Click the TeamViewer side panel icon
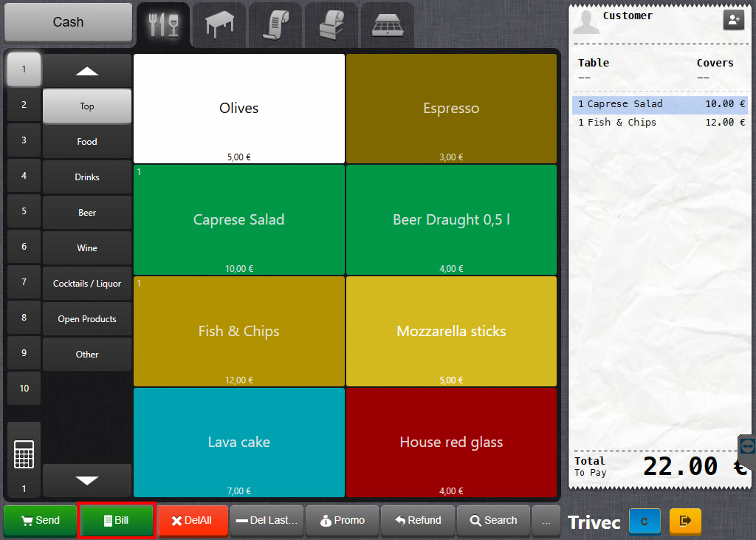 (747, 446)
